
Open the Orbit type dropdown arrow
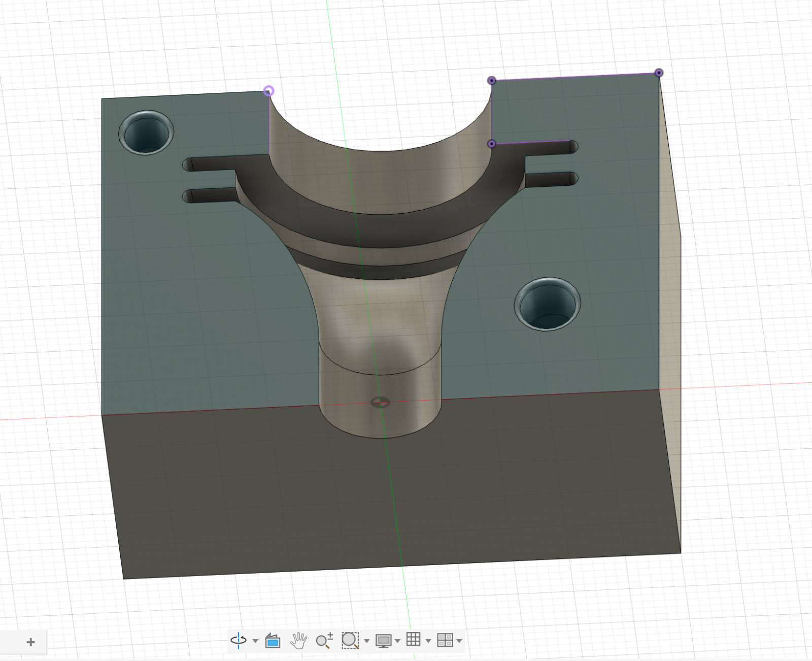coord(255,641)
